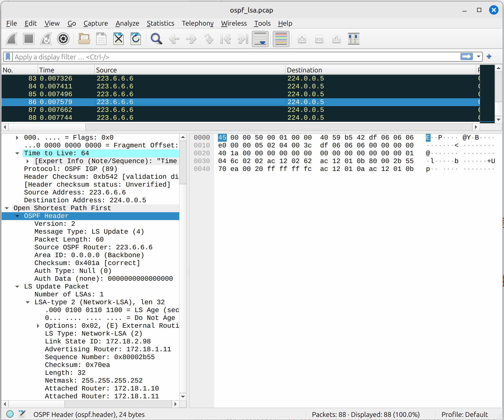
Task: Open the File menu
Action: click(x=11, y=23)
